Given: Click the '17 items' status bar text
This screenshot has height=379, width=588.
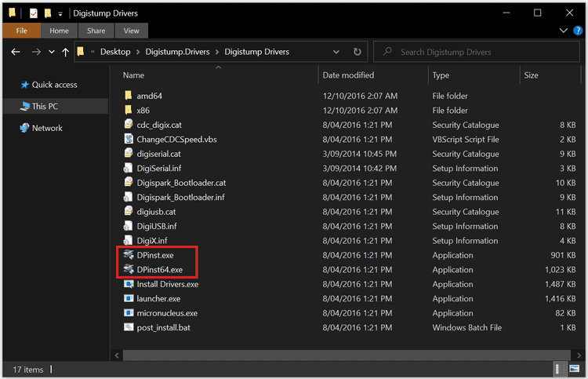Looking at the screenshot, I should 28,370.
